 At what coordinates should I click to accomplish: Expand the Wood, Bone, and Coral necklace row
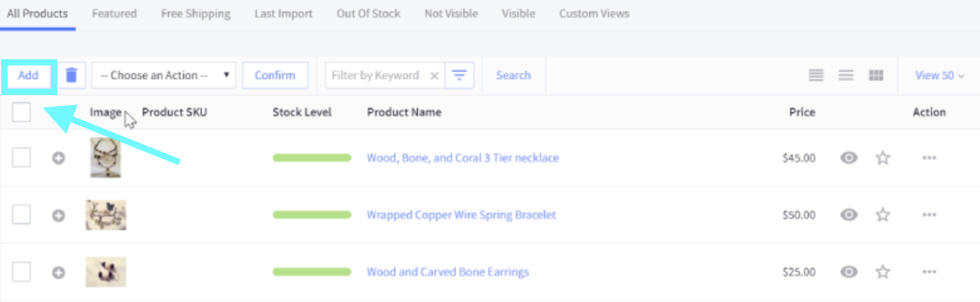58,159
